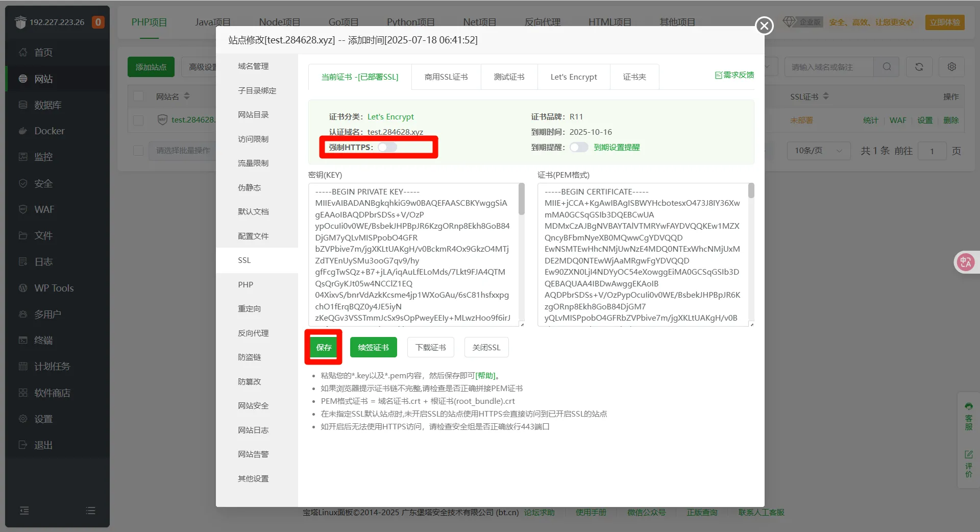Open the settings gear icon top right
This screenshot has width=980, height=532.
951,67
